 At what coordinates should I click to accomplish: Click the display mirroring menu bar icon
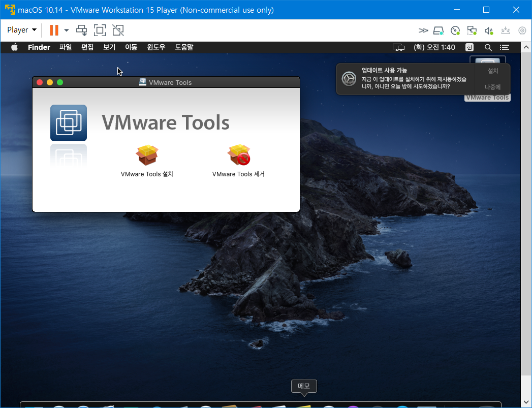[x=398, y=47]
